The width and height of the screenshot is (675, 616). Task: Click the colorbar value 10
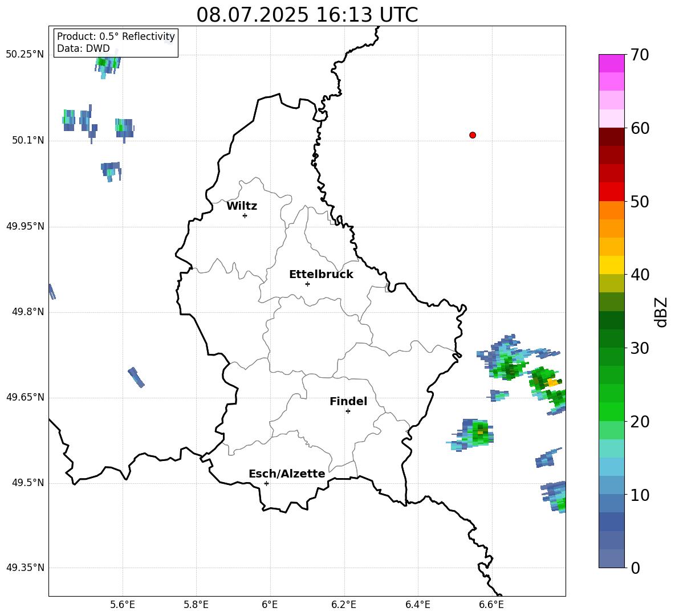point(640,495)
